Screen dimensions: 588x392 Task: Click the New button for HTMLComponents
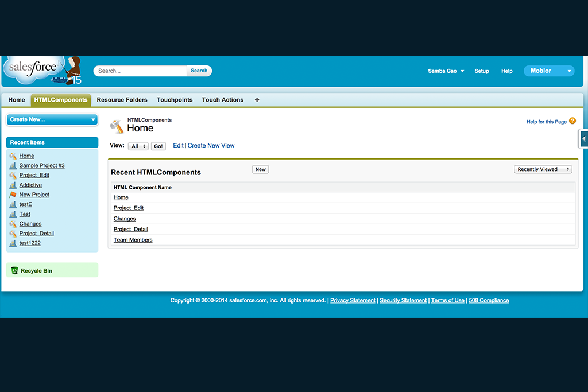coord(260,169)
